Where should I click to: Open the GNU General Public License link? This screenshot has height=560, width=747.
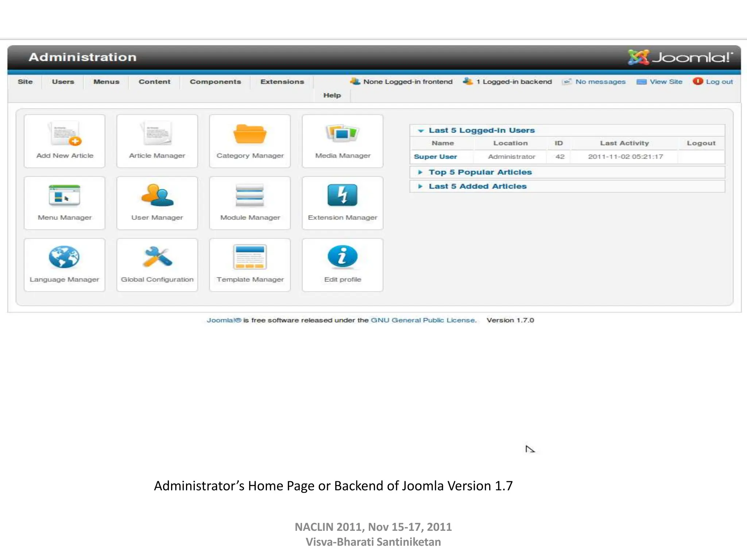[423, 320]
